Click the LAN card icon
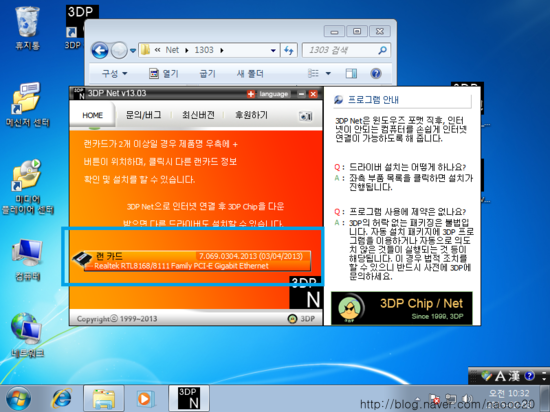The image size is (550, 412). pos(81,260)
